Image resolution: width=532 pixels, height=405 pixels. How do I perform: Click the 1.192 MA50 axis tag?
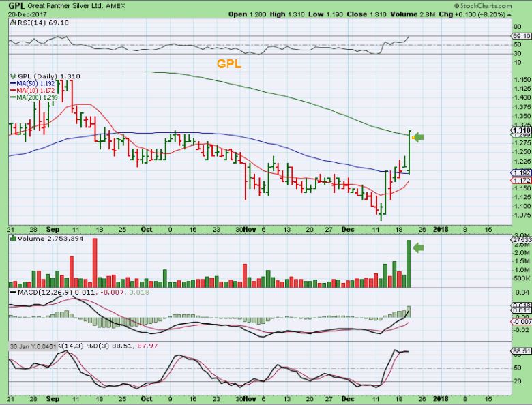(522, 172)
